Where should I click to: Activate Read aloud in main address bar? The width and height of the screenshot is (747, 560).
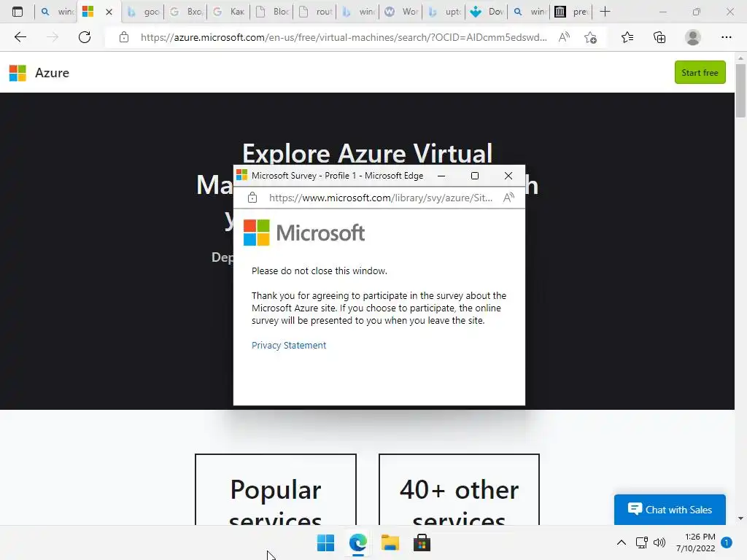pyautogui.click(x=564, y=37)
